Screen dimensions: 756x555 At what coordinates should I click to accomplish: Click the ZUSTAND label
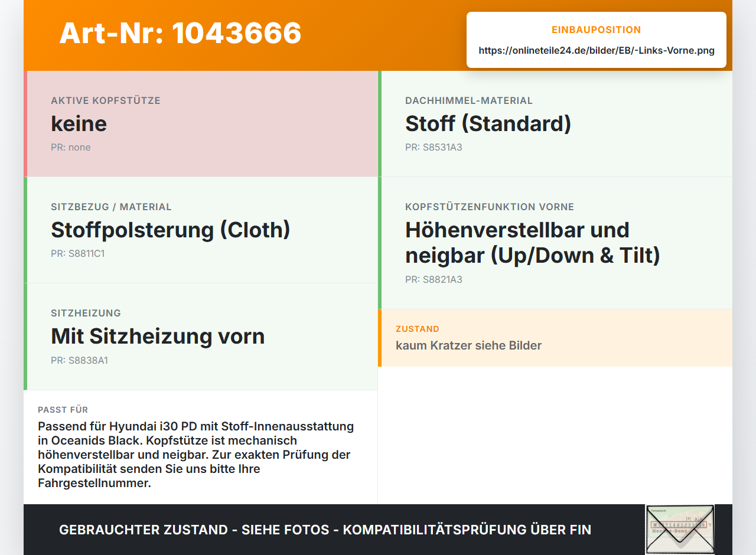pyautogui.click(x=418, y=329)
